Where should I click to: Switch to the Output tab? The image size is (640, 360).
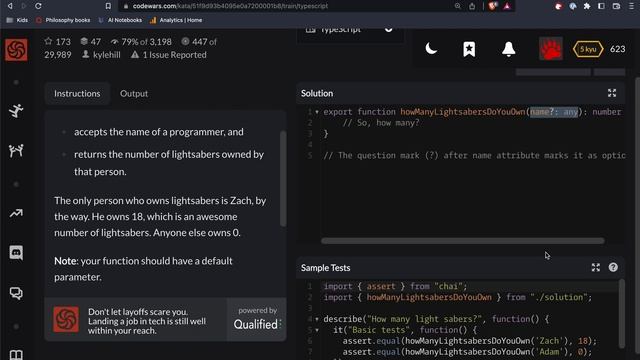(134, 93)
